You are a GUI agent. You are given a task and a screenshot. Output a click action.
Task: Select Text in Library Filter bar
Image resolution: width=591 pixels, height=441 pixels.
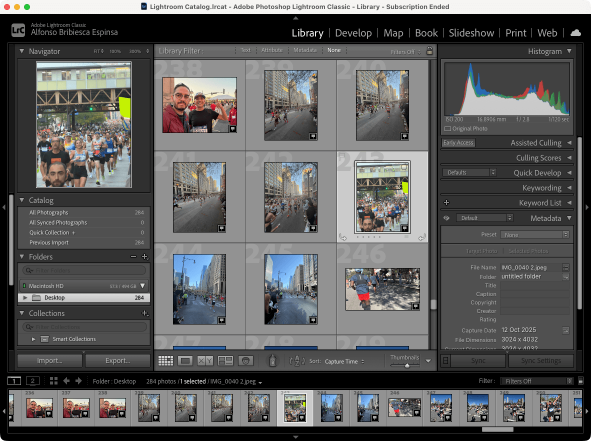pos(245,50)
